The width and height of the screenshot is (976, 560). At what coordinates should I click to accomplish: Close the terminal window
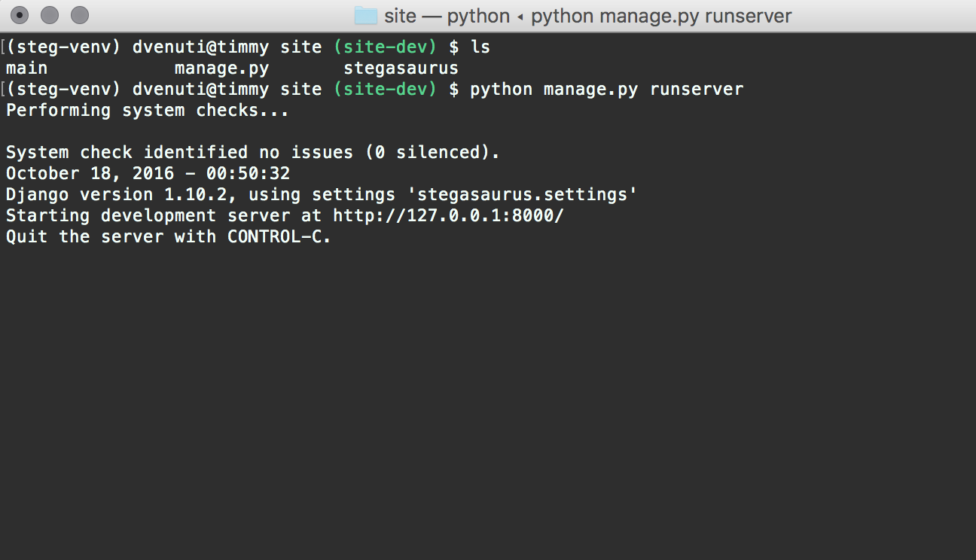[20, 15]
